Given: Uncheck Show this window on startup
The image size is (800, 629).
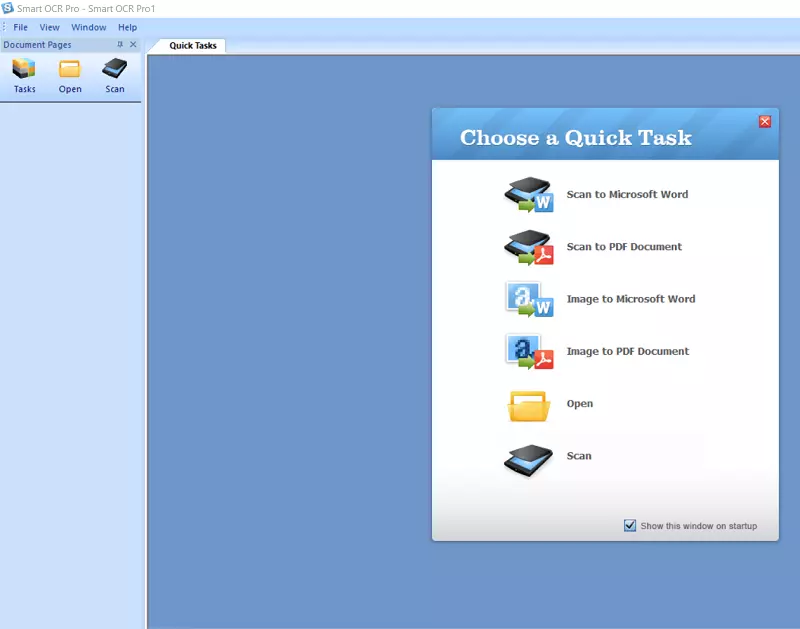Looking at the screenshot, I should (x=630, y=525).
